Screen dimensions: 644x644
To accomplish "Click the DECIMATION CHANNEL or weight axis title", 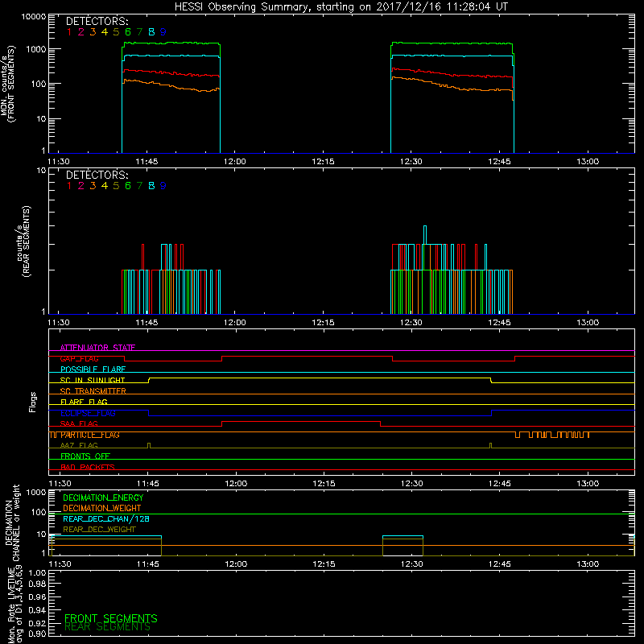I will pos(12,522).
